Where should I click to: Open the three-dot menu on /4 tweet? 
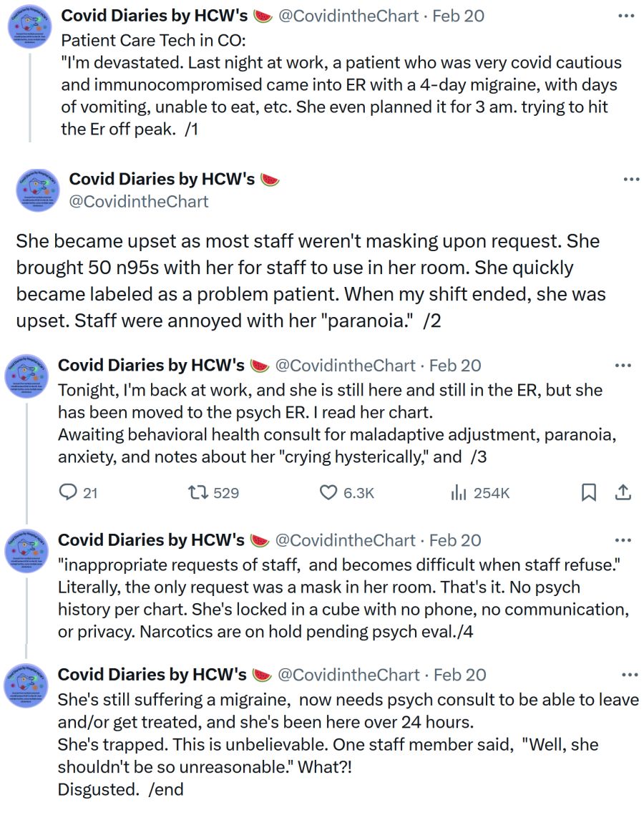pyautogui.click(x=623, y=540)
